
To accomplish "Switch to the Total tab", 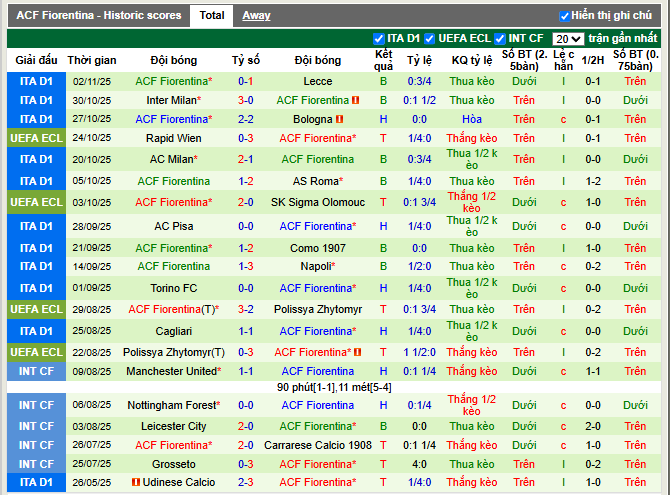I will (212, 15).
